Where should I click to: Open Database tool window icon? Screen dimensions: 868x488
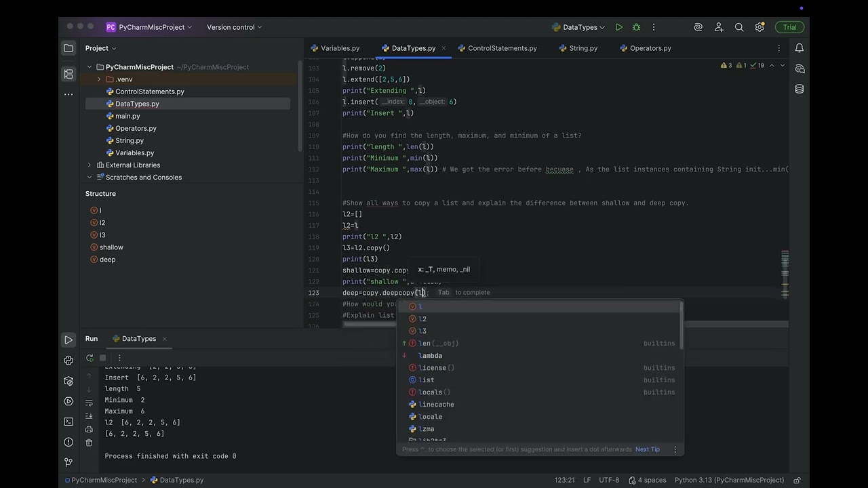[x=800, y=89]
